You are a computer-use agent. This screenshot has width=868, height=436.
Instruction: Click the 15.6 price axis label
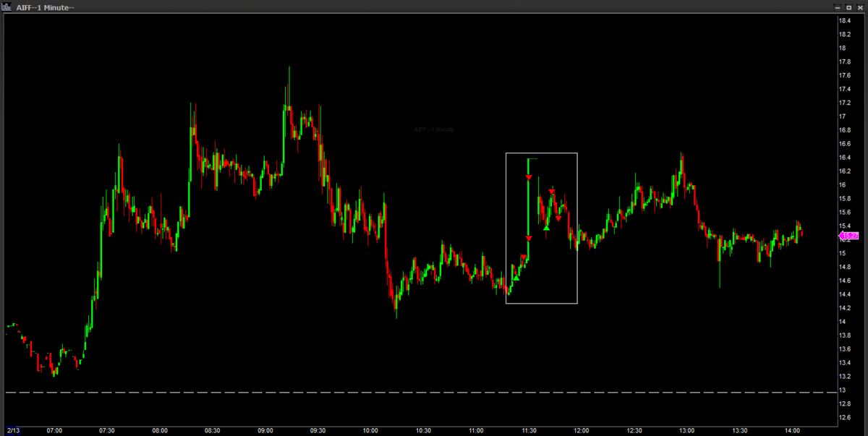[x=843, y=213]
